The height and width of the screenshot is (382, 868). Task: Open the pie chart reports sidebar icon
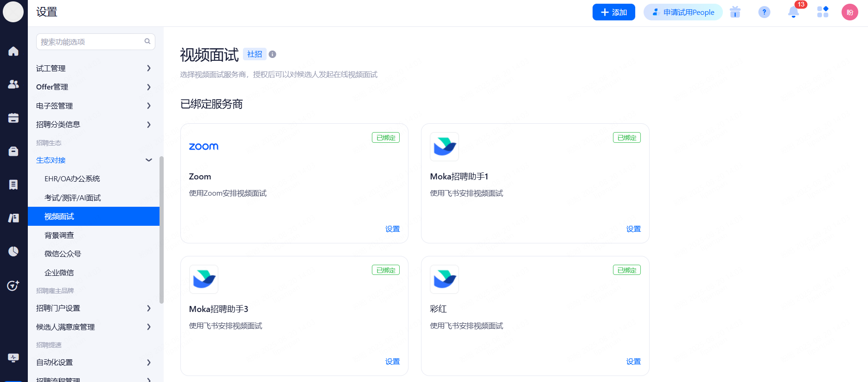click(13, 251)
